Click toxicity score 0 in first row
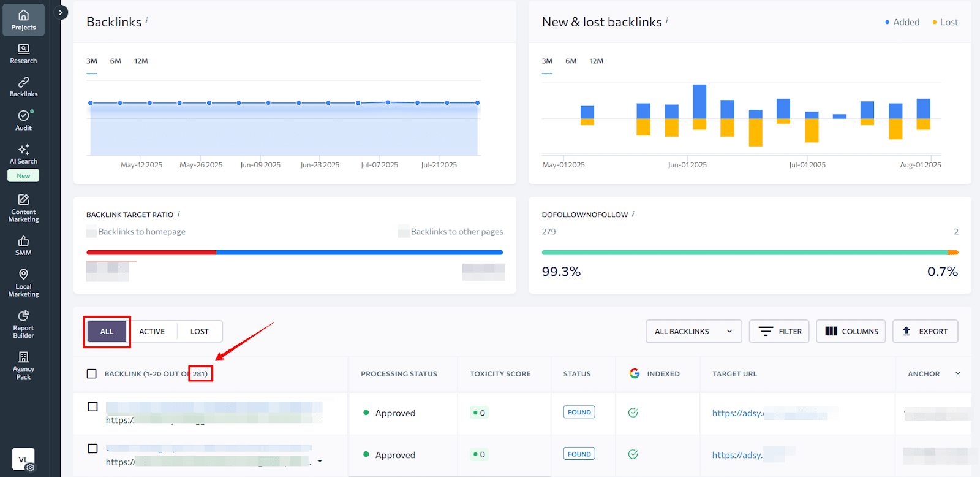980x477 pixels. pos(479,413)
